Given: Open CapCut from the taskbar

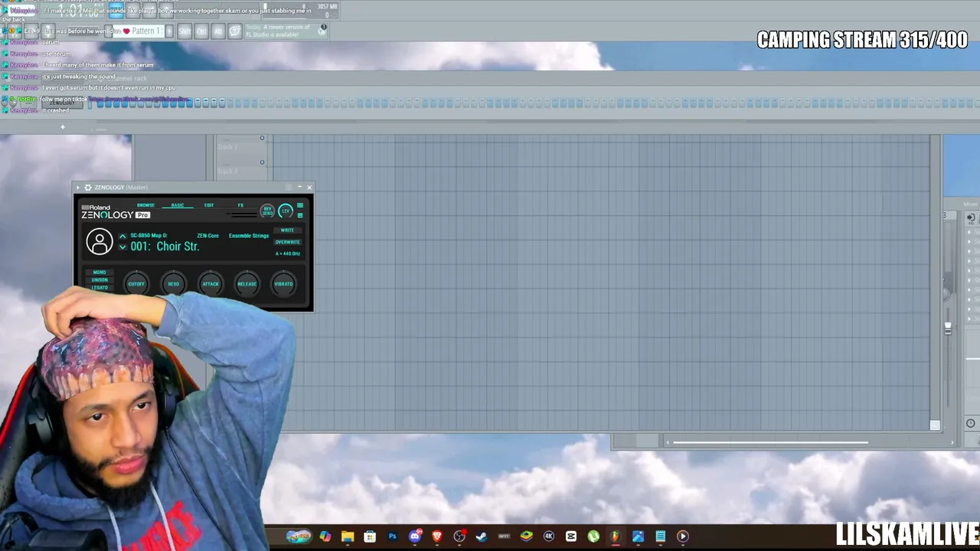Looking at the screenshot, I should [571, 536].
